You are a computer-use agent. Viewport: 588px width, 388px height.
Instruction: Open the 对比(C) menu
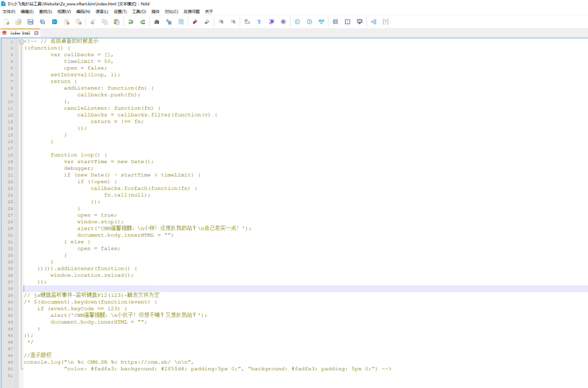tap(171, 11)
